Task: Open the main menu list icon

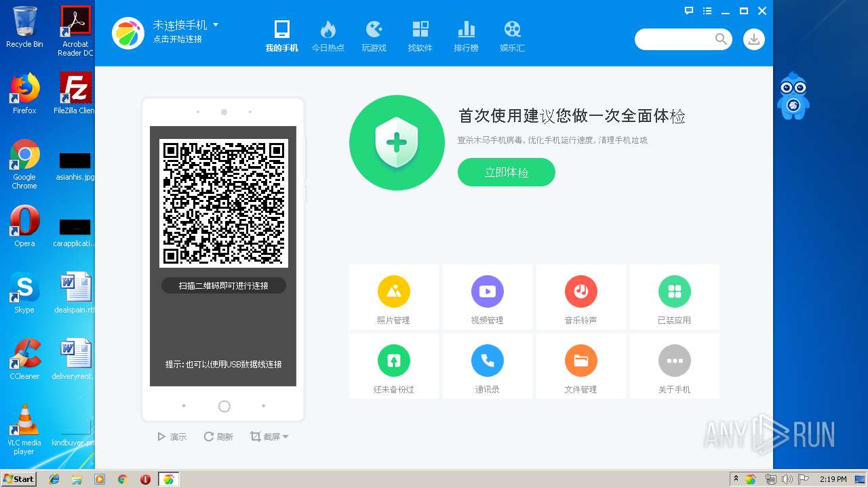Action: (x=707, y=11)
